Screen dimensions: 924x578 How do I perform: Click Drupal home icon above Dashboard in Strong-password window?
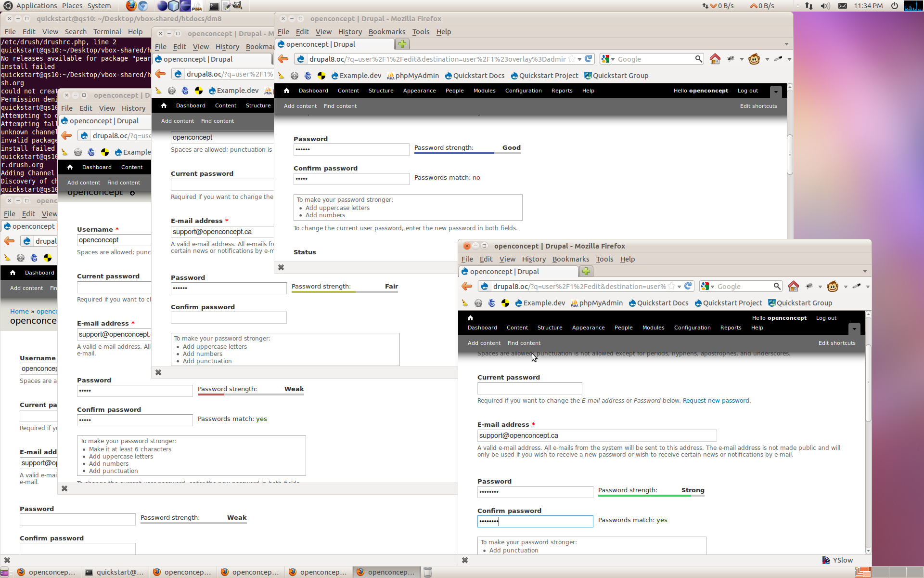[x=471, y=318]
